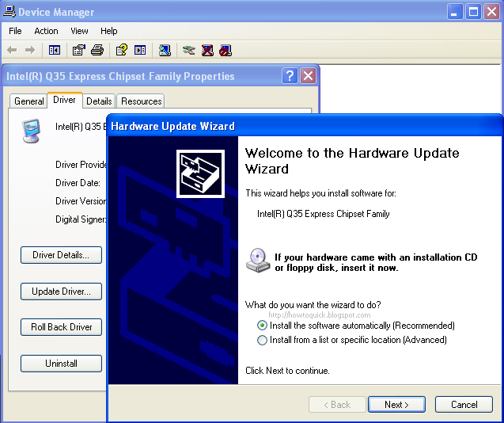This screenshot has width=504, height=423.
Task: Open the Properties toolbar icon
Action: coord(79,50)
